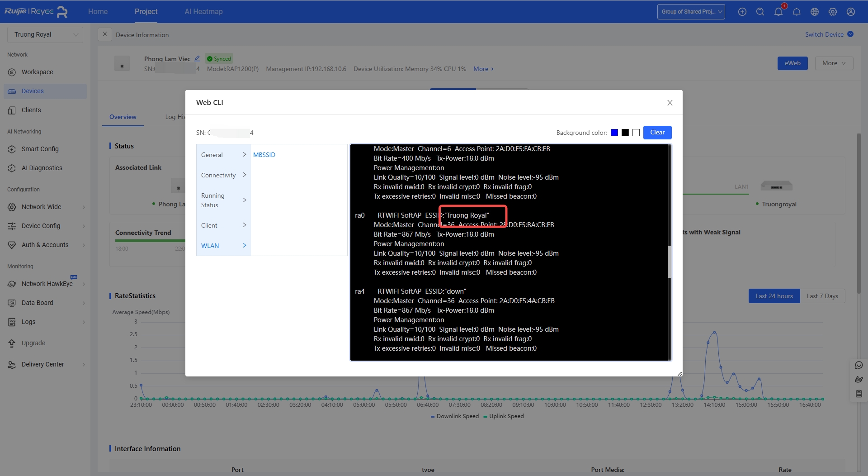This screenshot has width=868, height=476.
Task: Open the search icon in top bar
Action: 760,12
